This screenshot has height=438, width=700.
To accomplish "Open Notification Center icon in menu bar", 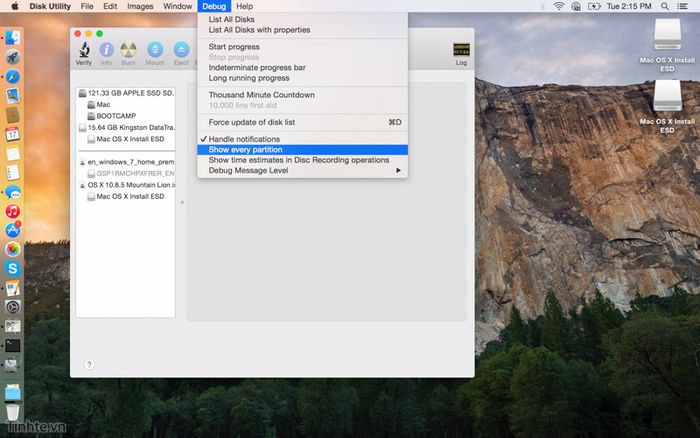I will (683, 6).
